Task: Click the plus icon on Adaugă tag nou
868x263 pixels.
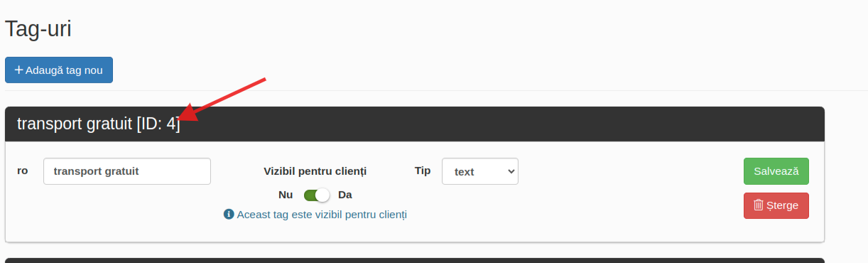Action: (x=19, y=70)
